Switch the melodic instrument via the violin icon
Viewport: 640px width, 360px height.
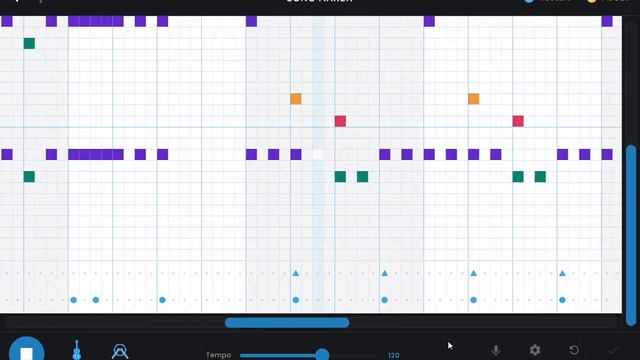tap(76, 350)
